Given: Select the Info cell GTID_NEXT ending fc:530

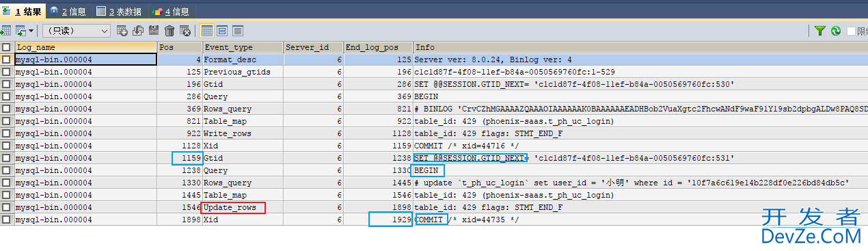Looking at the screenshot, I should pos(640,84).
